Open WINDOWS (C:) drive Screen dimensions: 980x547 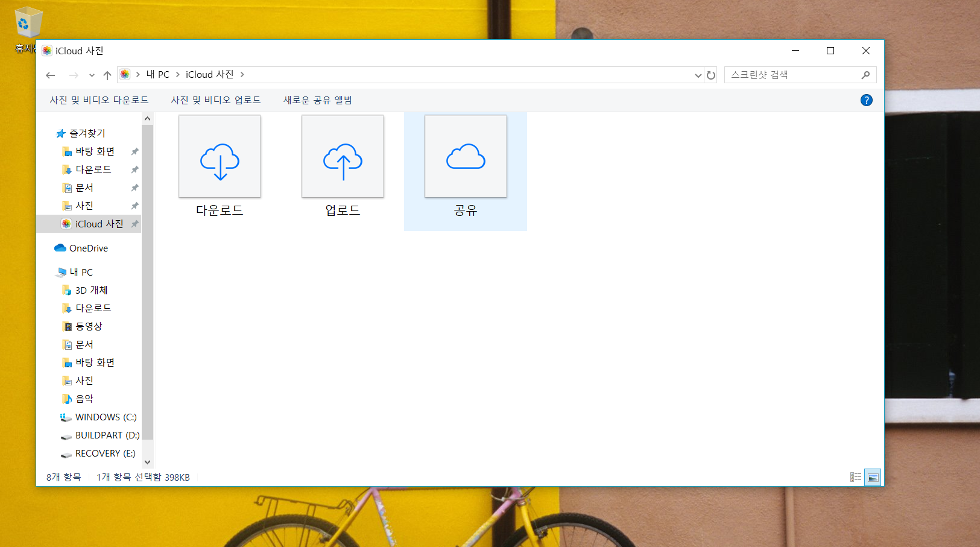point(106,417)
